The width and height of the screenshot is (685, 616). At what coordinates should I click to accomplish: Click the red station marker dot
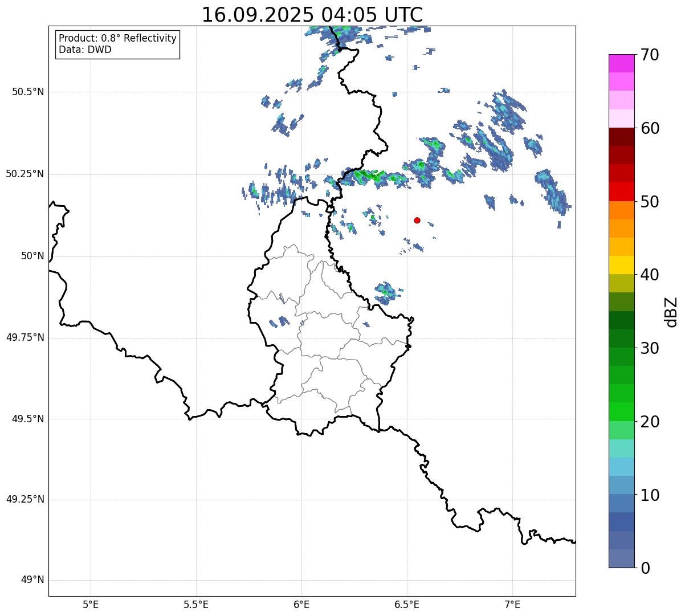coord(417,220)
